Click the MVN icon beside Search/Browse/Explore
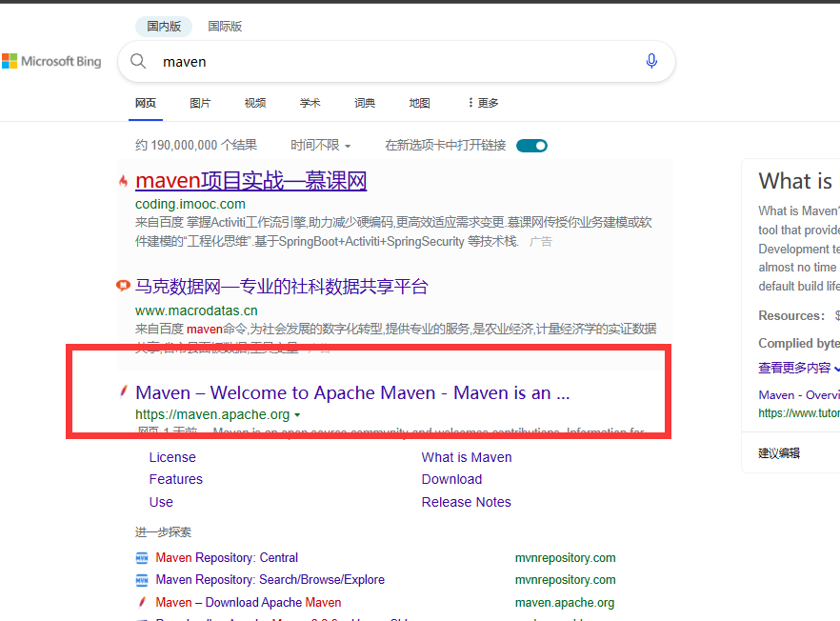Viewport: 840px width, 621px height. 141,580
